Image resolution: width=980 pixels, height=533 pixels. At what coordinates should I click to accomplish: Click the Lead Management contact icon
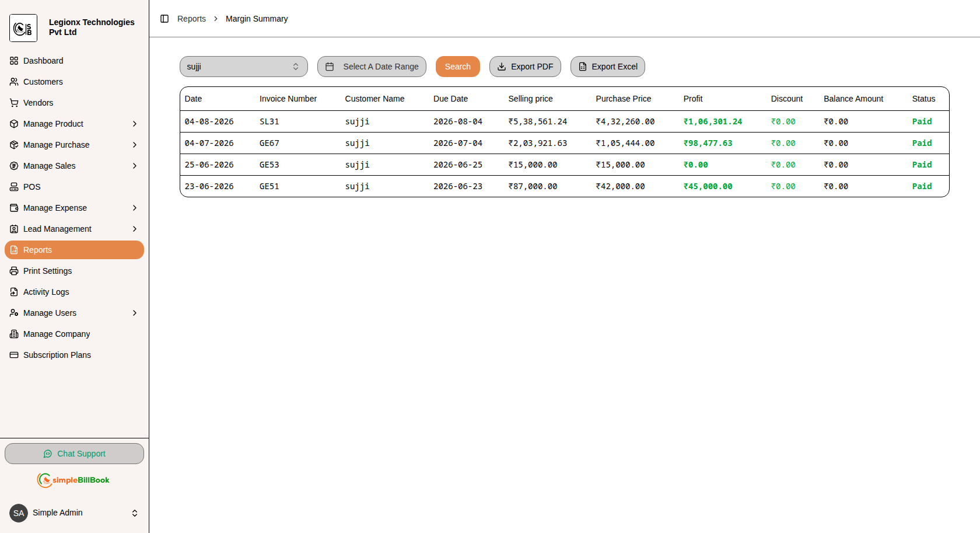click(x=14, y=229)
